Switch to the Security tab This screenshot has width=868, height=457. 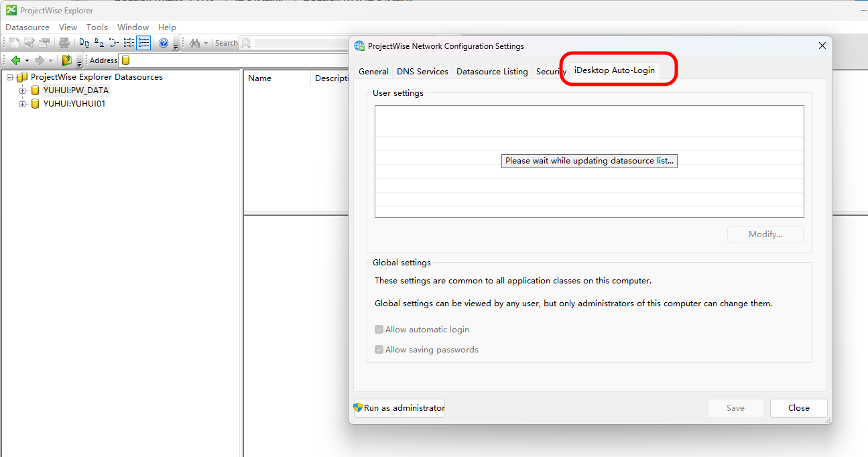coord(550,72)
